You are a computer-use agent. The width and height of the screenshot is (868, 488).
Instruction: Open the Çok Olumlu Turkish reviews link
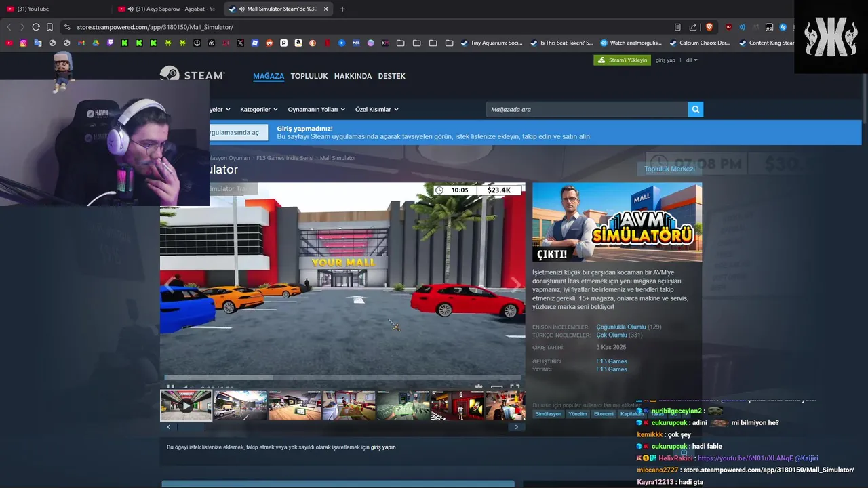click(x=612, y=335)
